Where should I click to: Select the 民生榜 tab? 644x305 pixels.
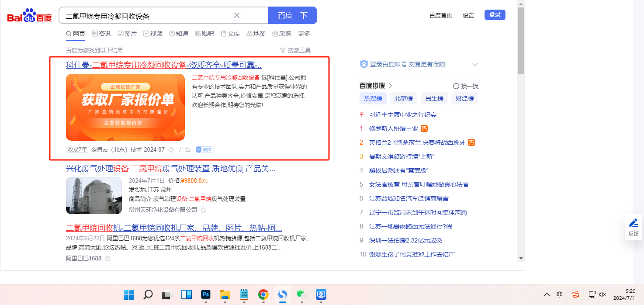(434, 98)
